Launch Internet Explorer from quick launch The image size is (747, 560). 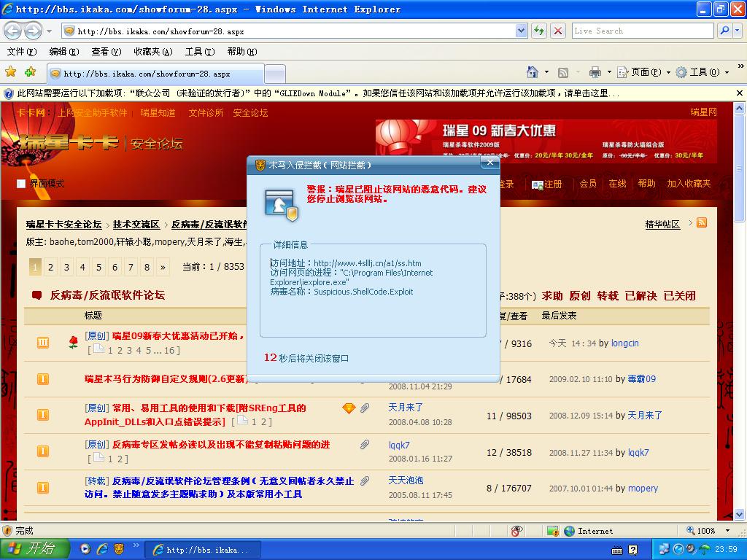(102, 549)
